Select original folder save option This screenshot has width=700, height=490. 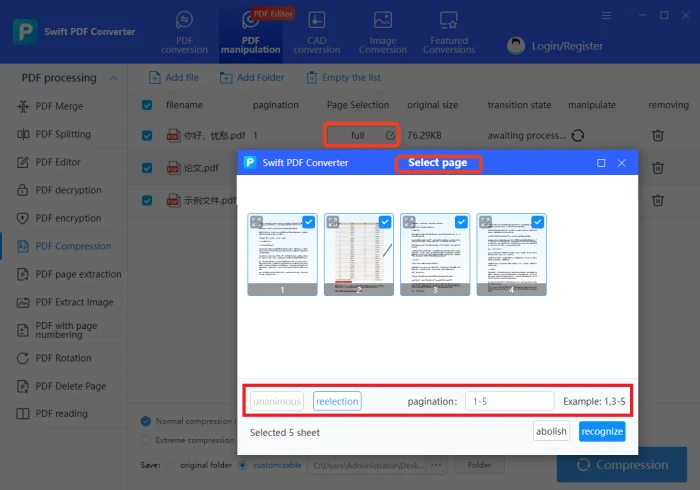tap(170, 465)
